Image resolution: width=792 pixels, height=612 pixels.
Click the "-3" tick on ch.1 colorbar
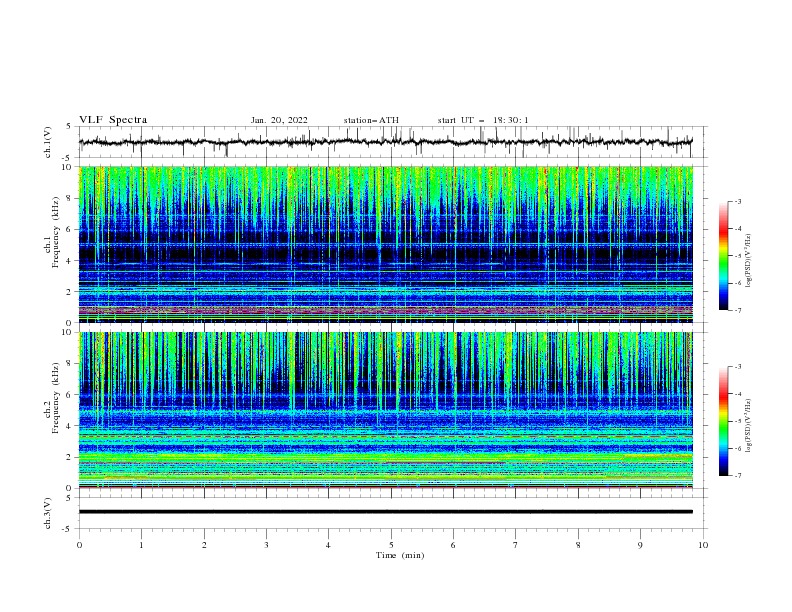(x=737, y=201)
